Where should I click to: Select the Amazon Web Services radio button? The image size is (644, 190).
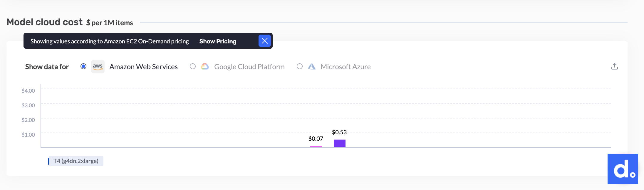[83, 67]
